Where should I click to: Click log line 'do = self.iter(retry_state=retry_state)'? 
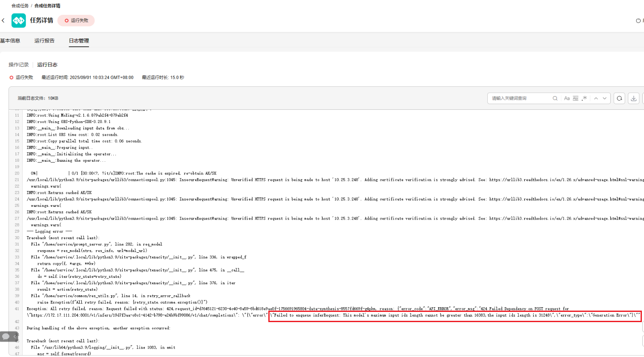(x=79, y=277)
